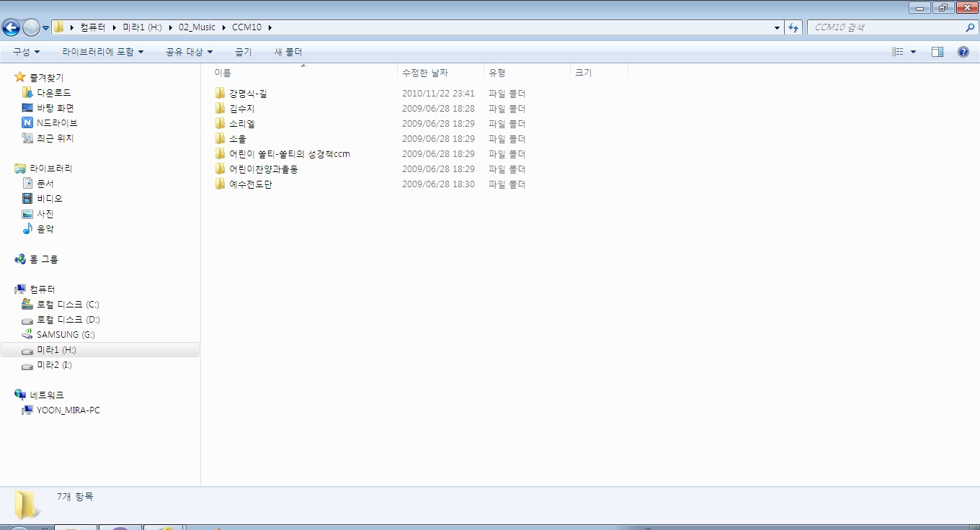The image size is (980, 530).
Task: Open the Help question mark icon
Action: click(x=963, y=52)
